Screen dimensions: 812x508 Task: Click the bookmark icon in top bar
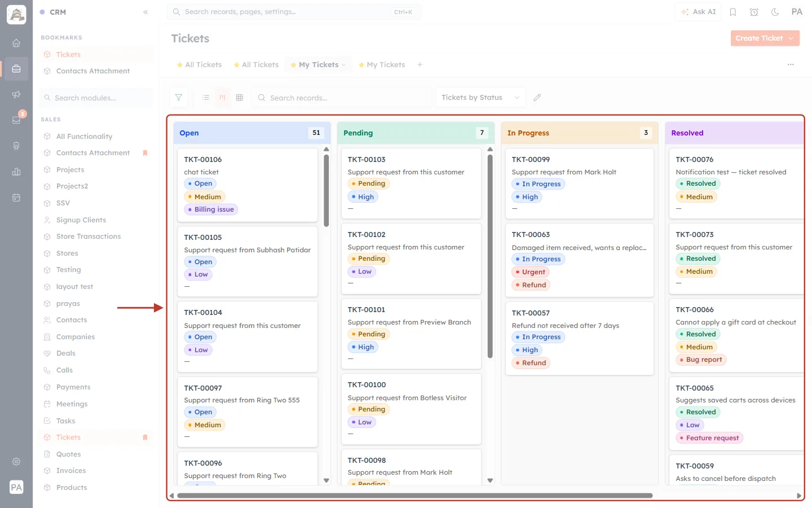(x=733, y=12)
